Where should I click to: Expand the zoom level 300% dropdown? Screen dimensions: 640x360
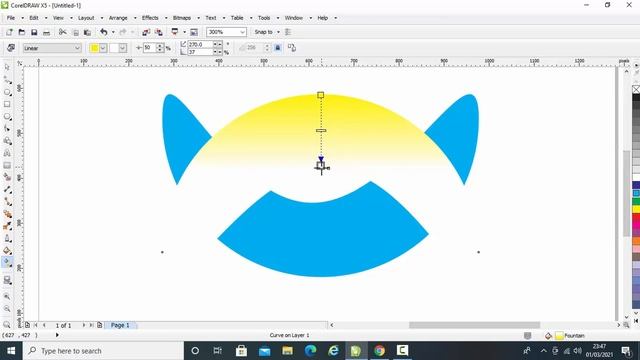242,32
